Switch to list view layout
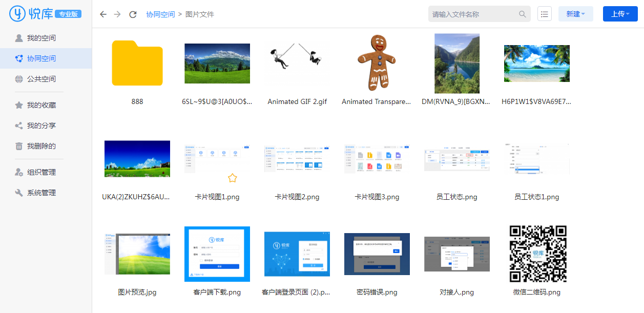The image size is (644, 313). coord(545,14)
